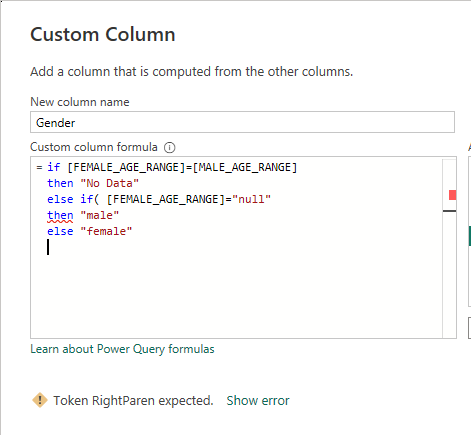The width and height of the screenshot is (471, 435).
Task: Open Learn about Power Query formulas link
Action: [x=122, y=349]
